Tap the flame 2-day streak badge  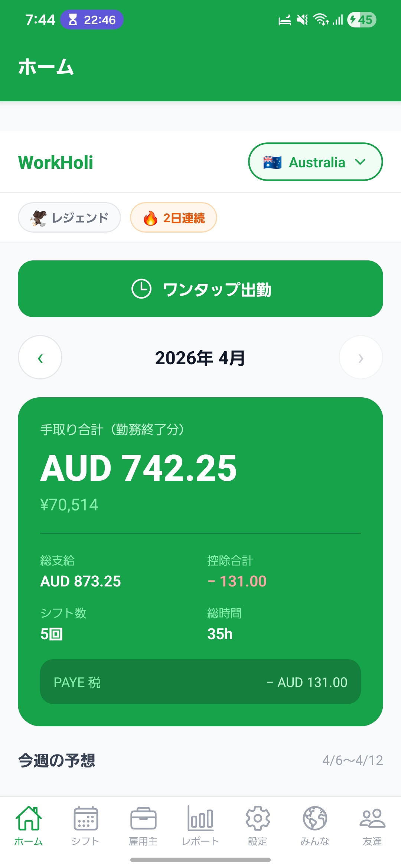click(173, 218)
